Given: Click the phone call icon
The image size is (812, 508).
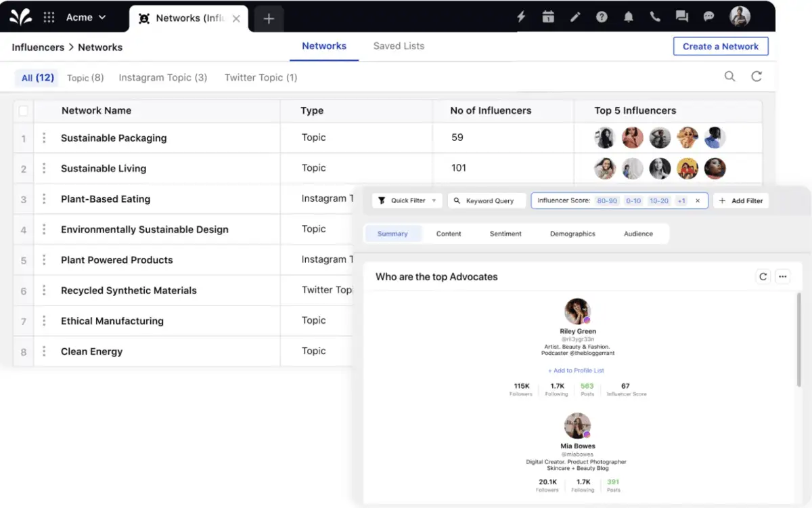Looking at the screenshot, I should coord(654,16).
